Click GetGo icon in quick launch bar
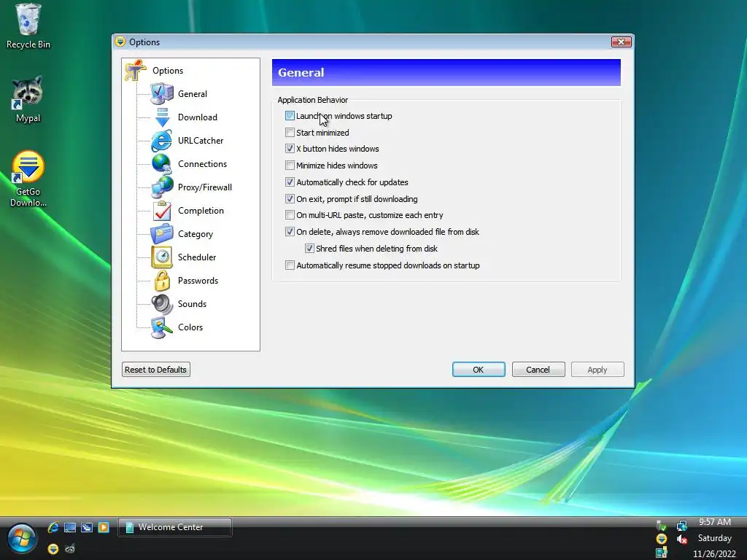 pyautogui.click(x=53, y=548)
